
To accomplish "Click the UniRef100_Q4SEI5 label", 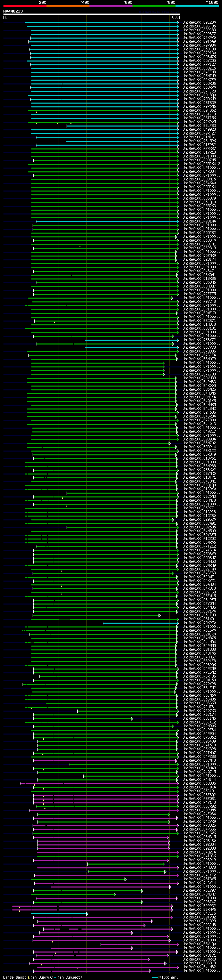I will (x=199, y=913).
